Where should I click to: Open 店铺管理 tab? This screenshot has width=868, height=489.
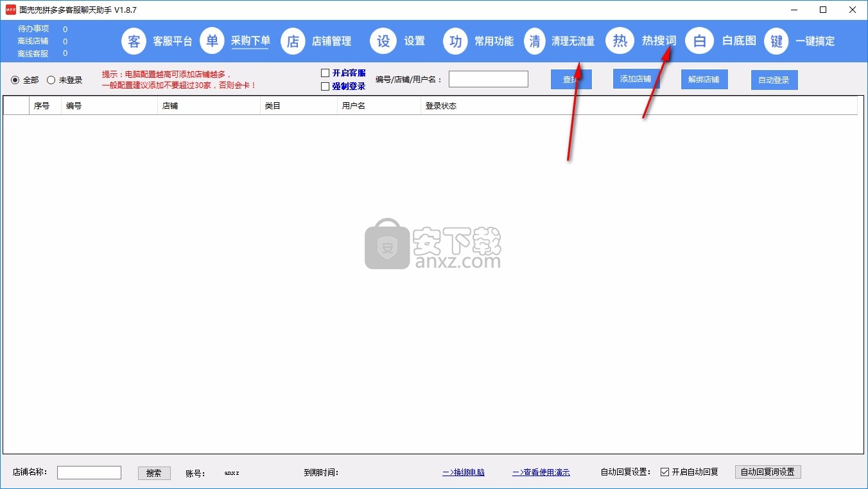(x=331, y=41)
